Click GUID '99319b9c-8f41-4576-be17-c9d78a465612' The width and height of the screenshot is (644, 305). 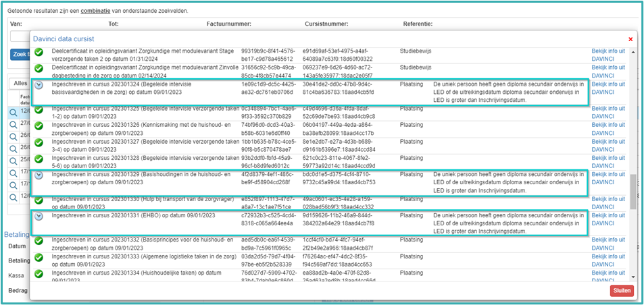tap(268, 55)
